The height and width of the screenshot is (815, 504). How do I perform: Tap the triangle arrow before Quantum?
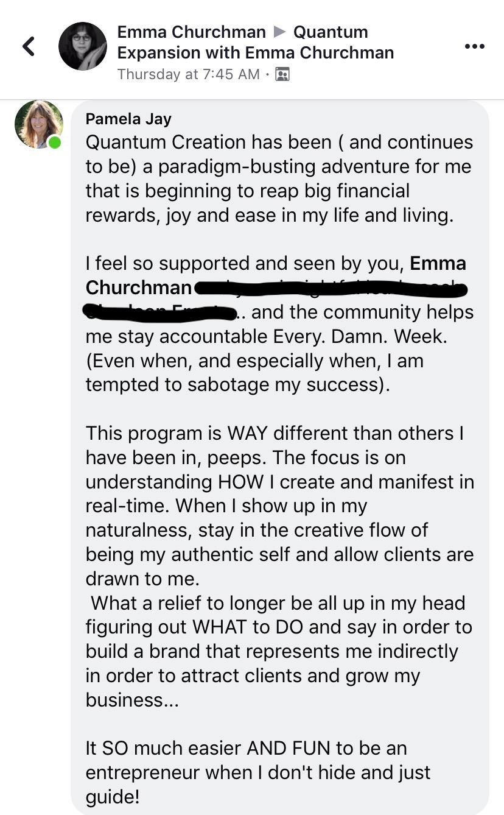click(x=279, y=32)
